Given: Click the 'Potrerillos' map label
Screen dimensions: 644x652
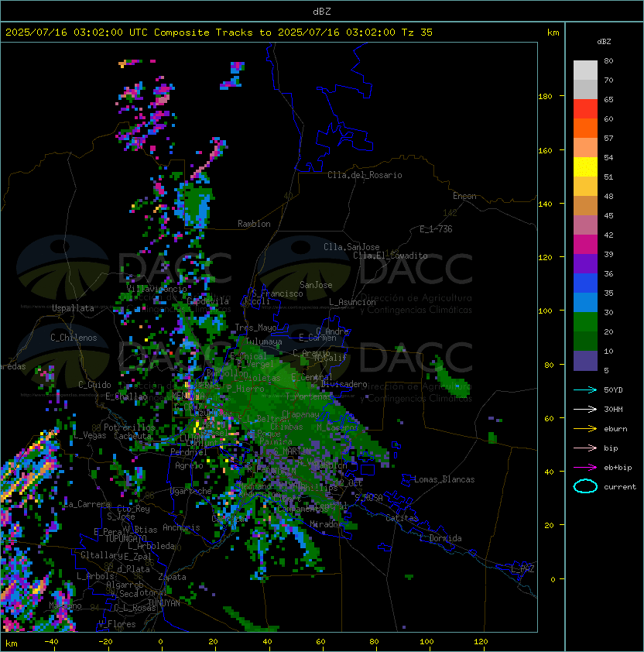Looking at the screenshot, I should coord(129,427).
